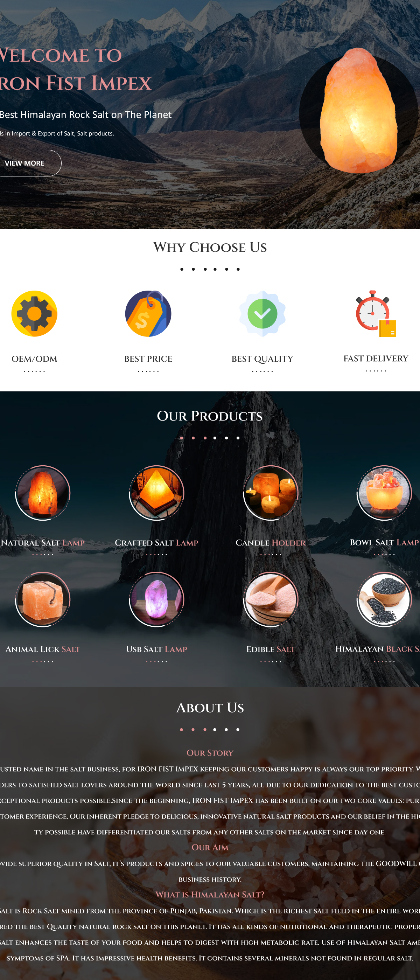Click the Best Price tag icon
420x980 pixels.
click(148, 313)
